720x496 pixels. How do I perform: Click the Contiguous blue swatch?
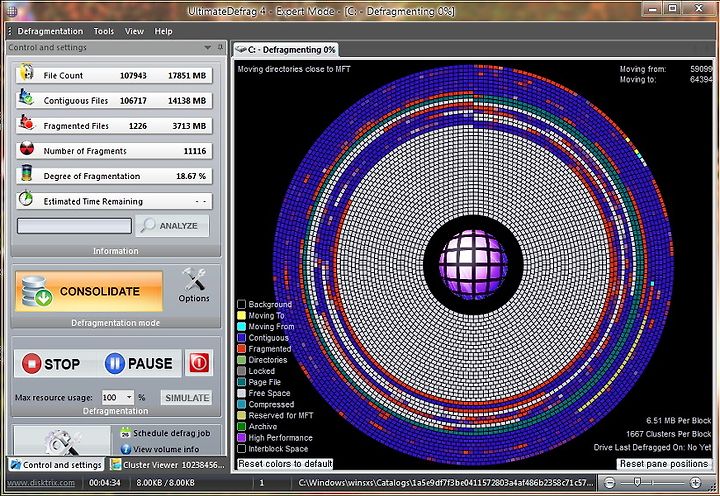[241, 338]
